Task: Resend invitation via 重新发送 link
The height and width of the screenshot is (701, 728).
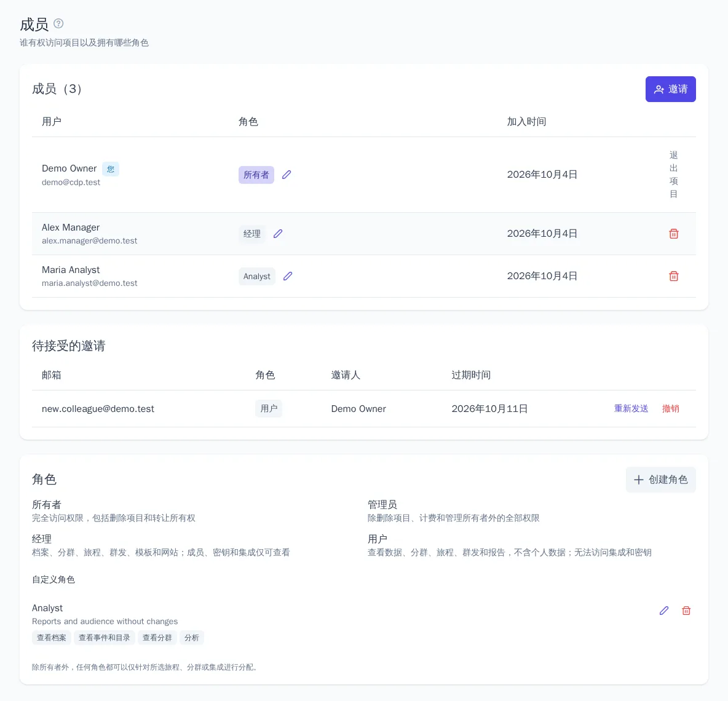Action: (630, 408)
